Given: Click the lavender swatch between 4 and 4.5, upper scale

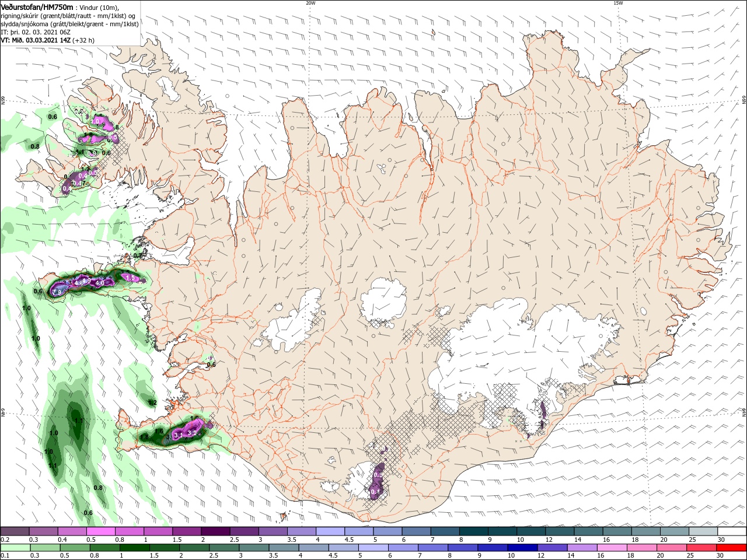Looking at the screenshot, I should (330, 531).
